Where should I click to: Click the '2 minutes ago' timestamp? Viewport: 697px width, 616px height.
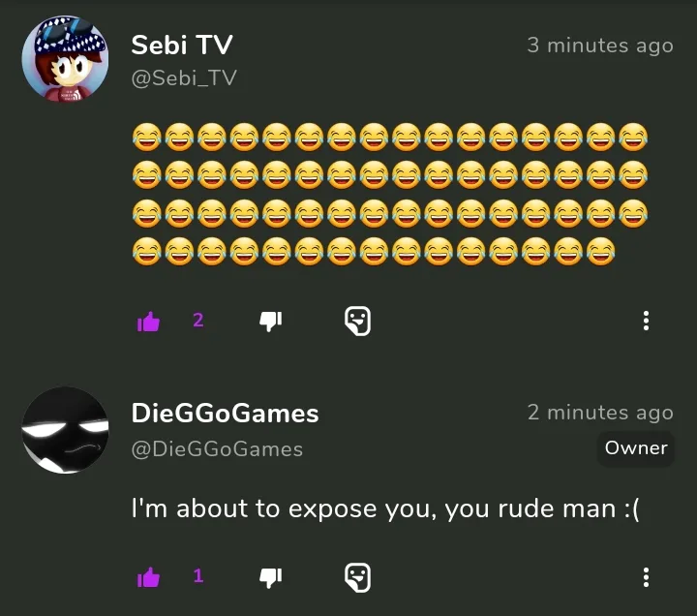[x=600, y=413]
